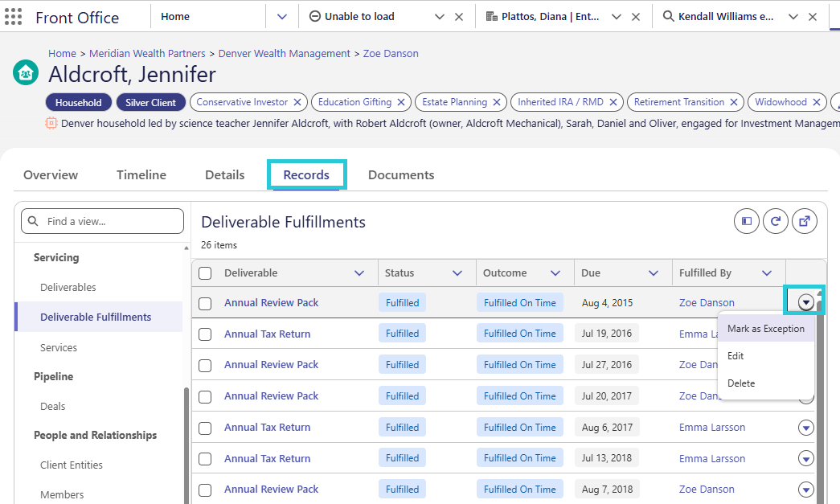Close the Unable to load tab
This screenshot has width=840, height=504.
coord(459,17)
